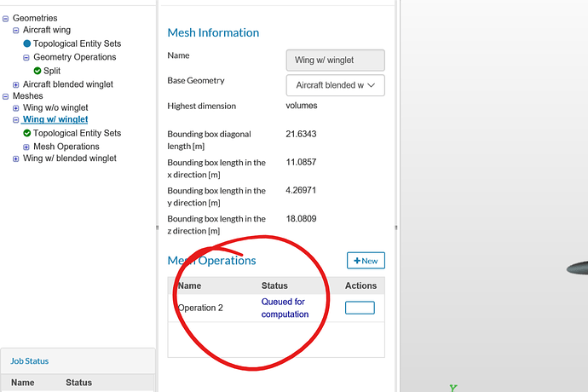Expand the Aircraft blended winglet node

point(15,84)
